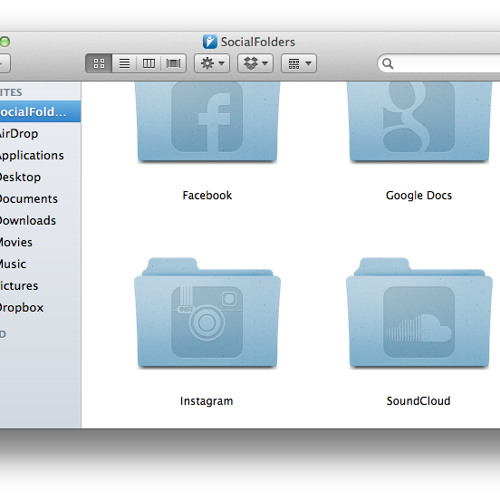Click the SocialFolders title bar icon
The width and height of the screenshot is (500, 500).
(x=210, y=42)
